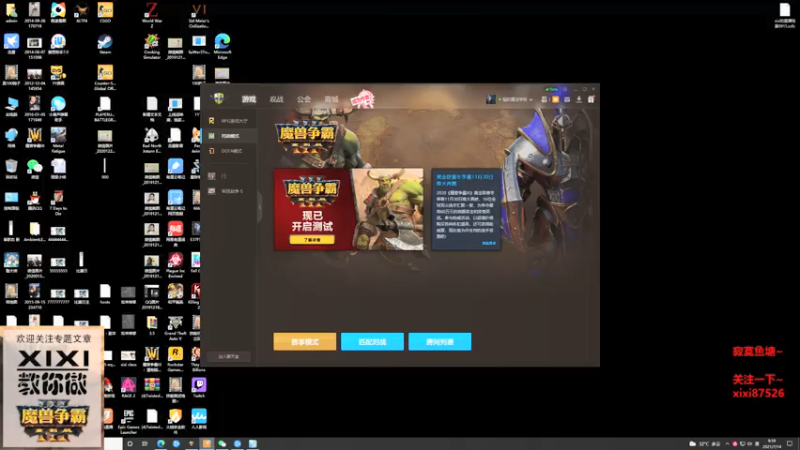Select the Tencent QQ penguin desktop icon

coord(35,201)
